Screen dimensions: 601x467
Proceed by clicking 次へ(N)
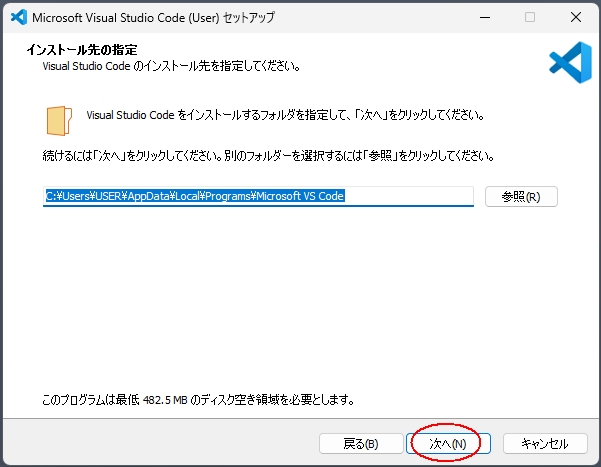[447, 443]
